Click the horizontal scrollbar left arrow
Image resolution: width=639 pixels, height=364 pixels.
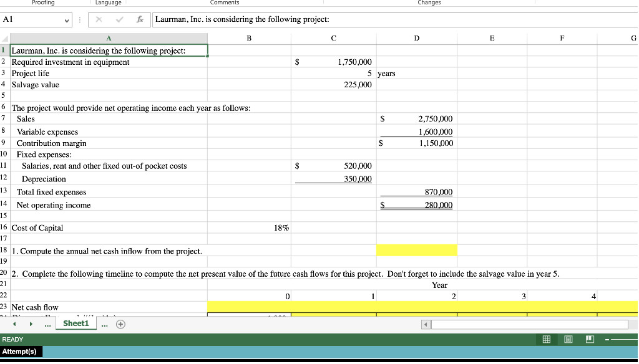tap(426, 325)
